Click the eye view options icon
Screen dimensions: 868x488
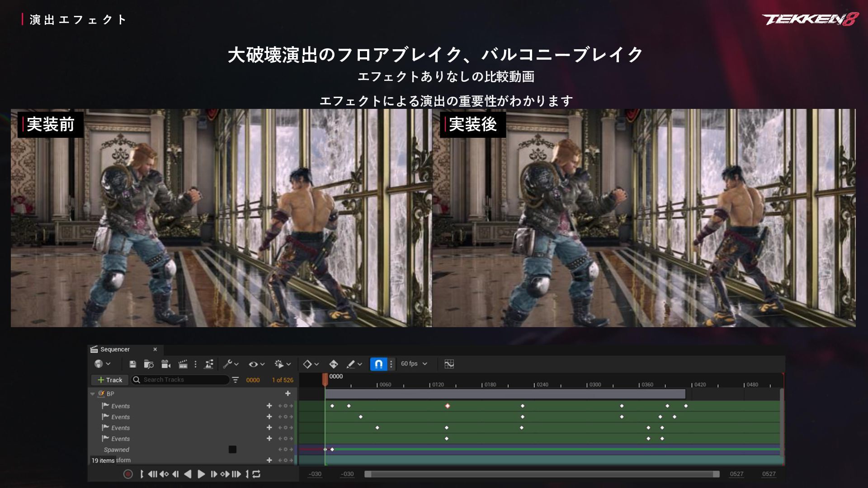click(x=253, y=364)
